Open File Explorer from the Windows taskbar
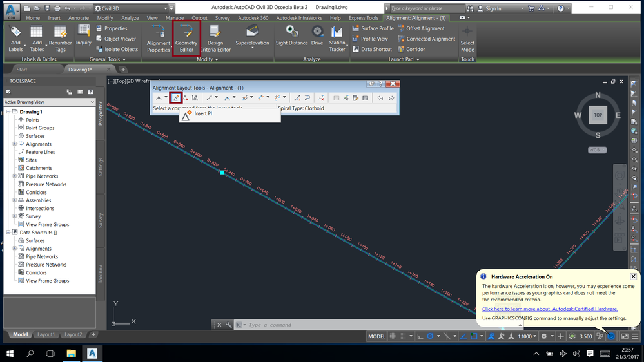The height and width of the screenshot is (362, 644). point(71,354)
